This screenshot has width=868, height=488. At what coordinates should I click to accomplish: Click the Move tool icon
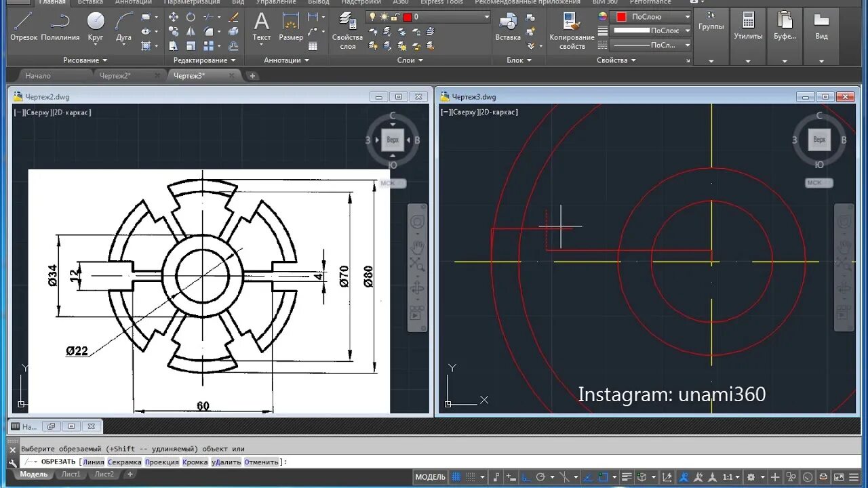click(x=174, y=17)
